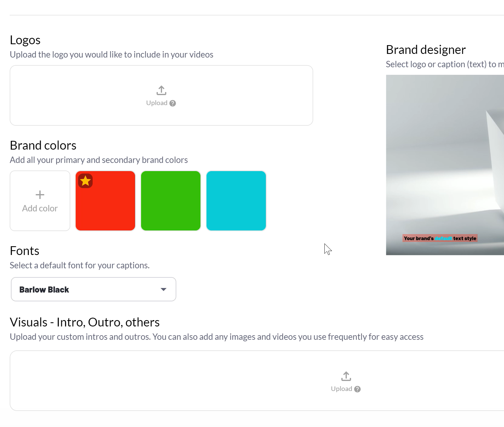The image size is (504, 427).
Task: Choose the green brand color swatch
Action: point(171,201)
